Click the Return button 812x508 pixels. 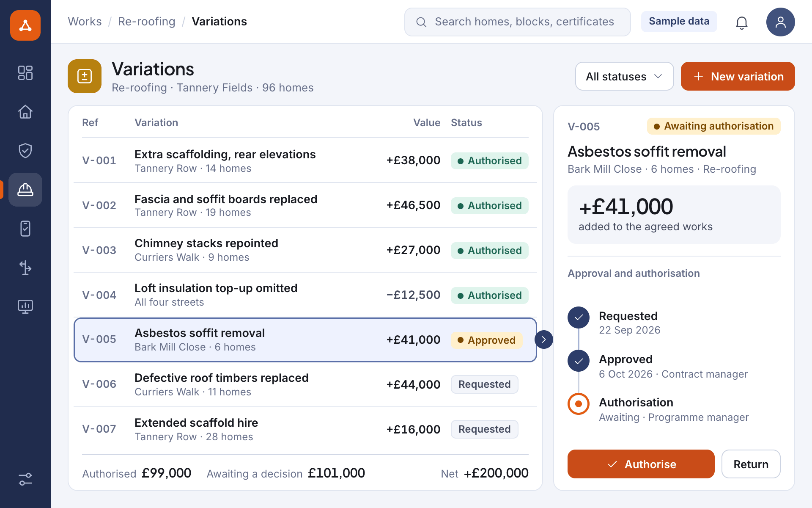(751, 464)
